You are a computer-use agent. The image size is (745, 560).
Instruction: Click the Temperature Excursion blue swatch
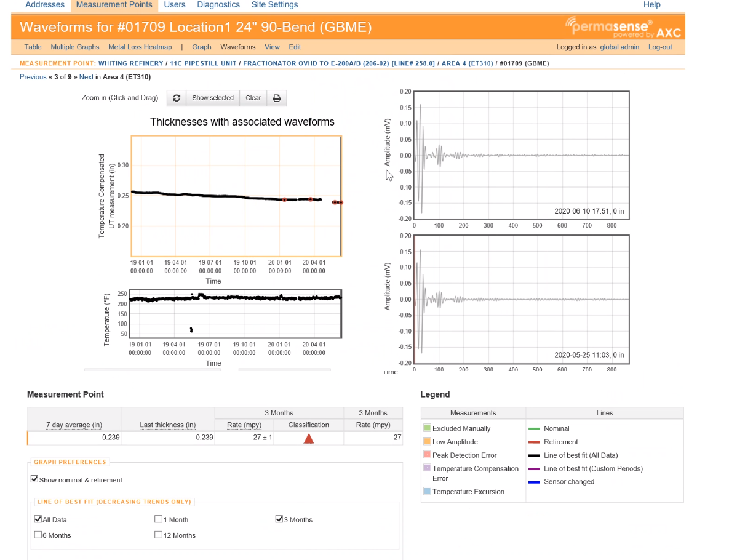(x=427, y=491)
